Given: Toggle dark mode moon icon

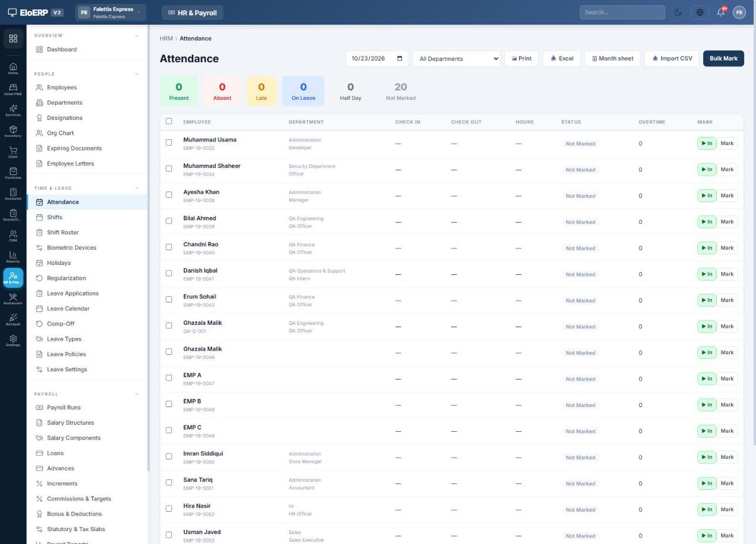Looking at the screenshot, I should click(678, 12).
